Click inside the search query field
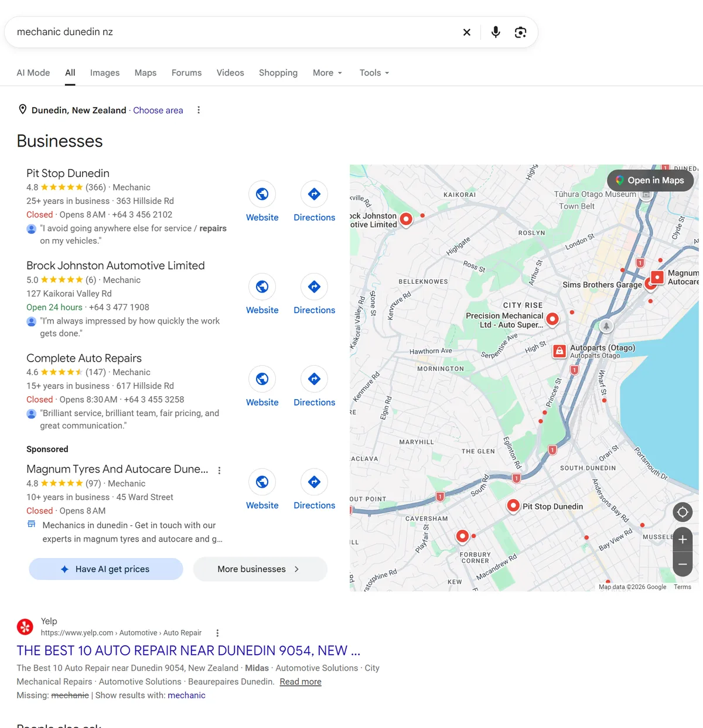Viewport: 703px width, 728px height. [234, 32]
